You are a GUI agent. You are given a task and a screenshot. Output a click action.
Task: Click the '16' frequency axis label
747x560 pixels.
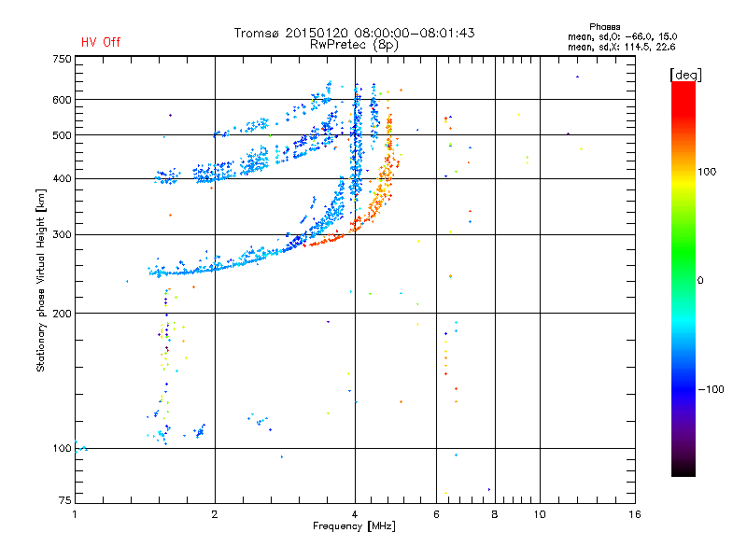[635, 514]
